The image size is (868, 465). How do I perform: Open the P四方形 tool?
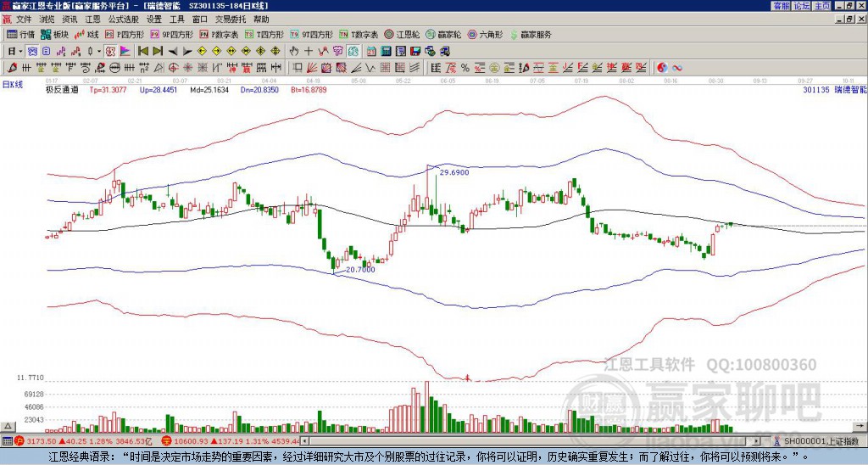[x=125, y=34]
